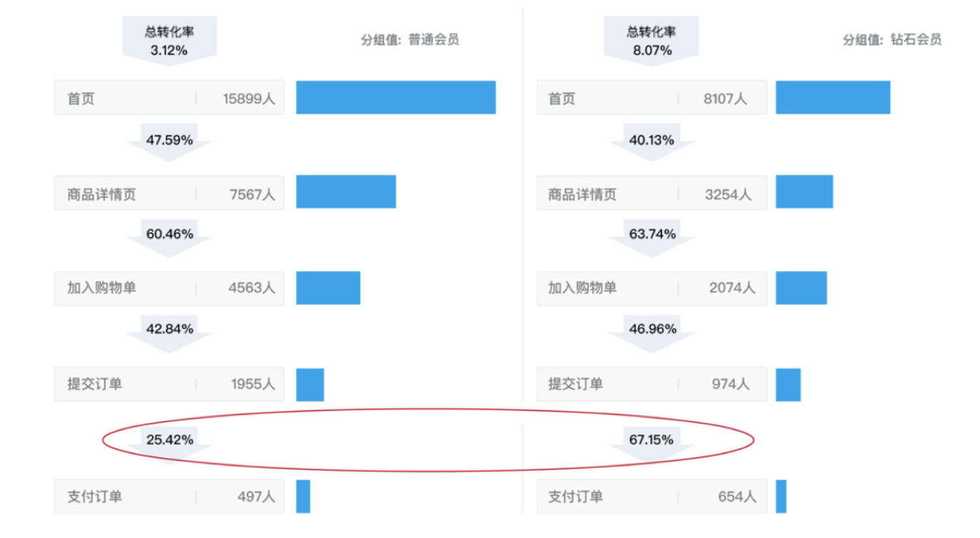Select the 提交订单 1955人 step
This screenshot has width=980, height=538.
point(169,385)
